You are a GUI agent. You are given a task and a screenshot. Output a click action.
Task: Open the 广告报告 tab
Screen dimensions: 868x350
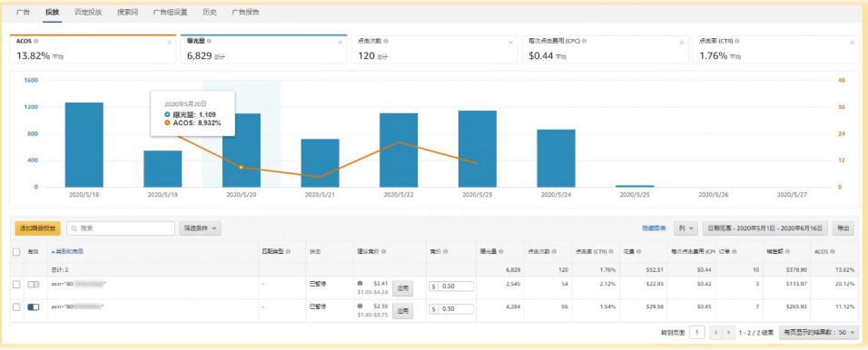(245, 12)
